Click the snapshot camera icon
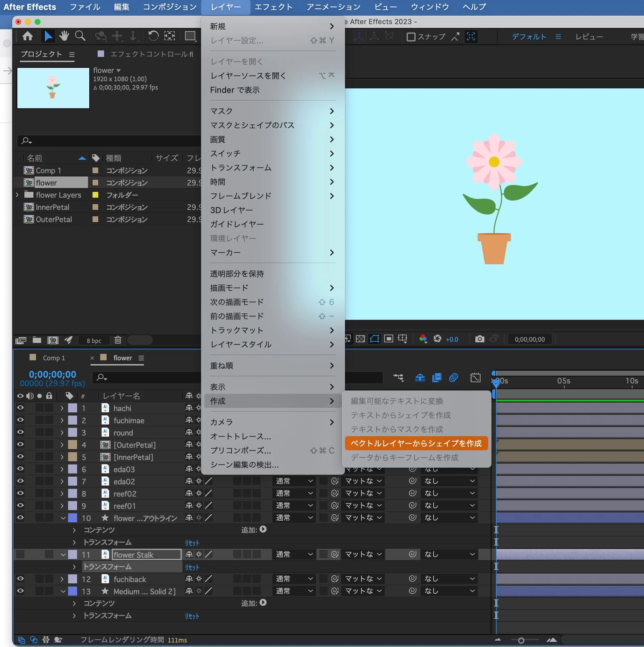The height and width of the screenshot is (647, 644). coord(479,339)
